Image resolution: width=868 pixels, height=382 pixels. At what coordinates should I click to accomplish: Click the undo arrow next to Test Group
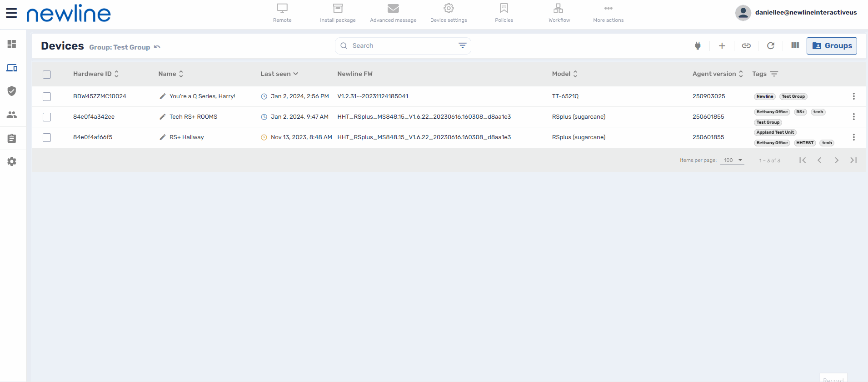pyautogui.click(x=157, y=47)
